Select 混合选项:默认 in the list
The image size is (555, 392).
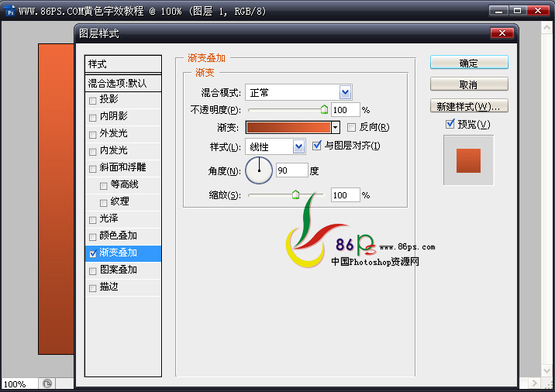point(123,83)
